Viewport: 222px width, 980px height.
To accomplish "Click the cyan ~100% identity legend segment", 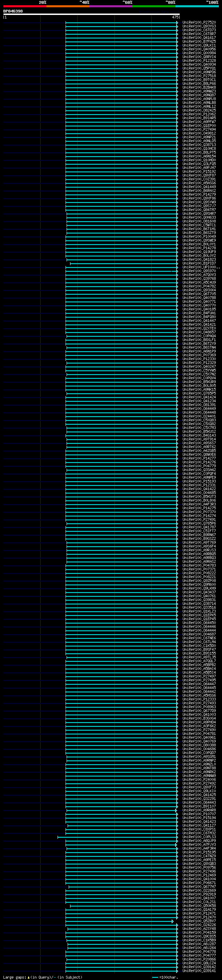I will [x=197, y=6].
